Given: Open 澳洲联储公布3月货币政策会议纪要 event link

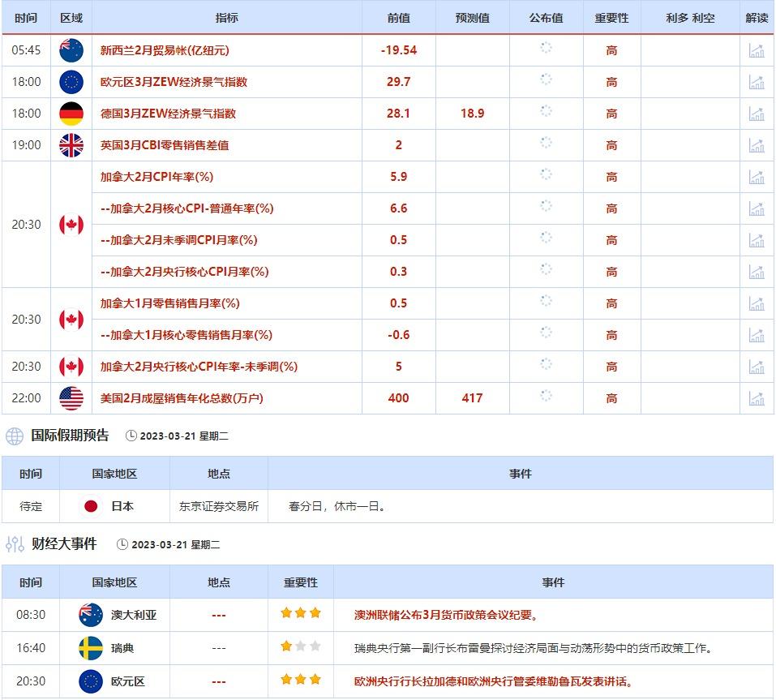Looking at the screenshot, I should [x=446, y=615].
